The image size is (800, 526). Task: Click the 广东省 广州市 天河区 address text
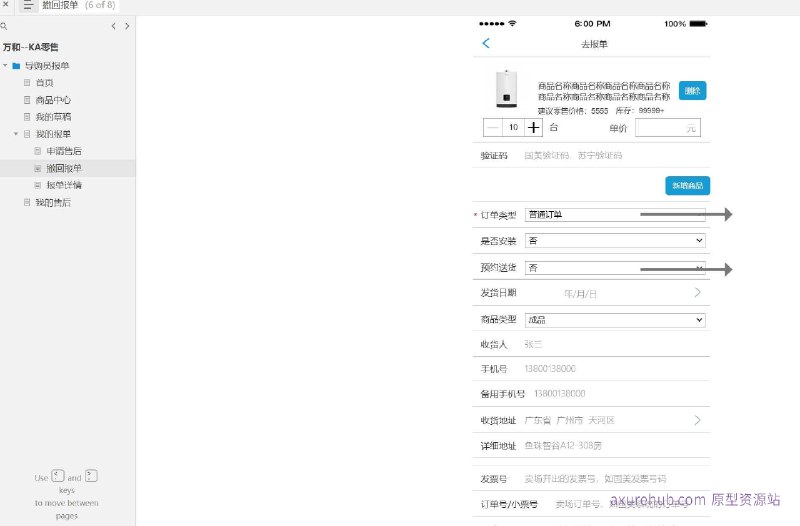point(569,420)
